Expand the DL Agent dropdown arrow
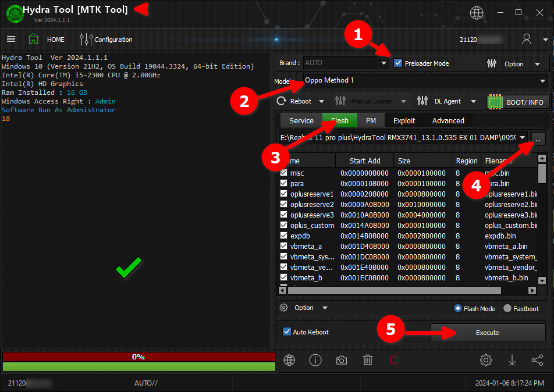 [x=474, y=102]
